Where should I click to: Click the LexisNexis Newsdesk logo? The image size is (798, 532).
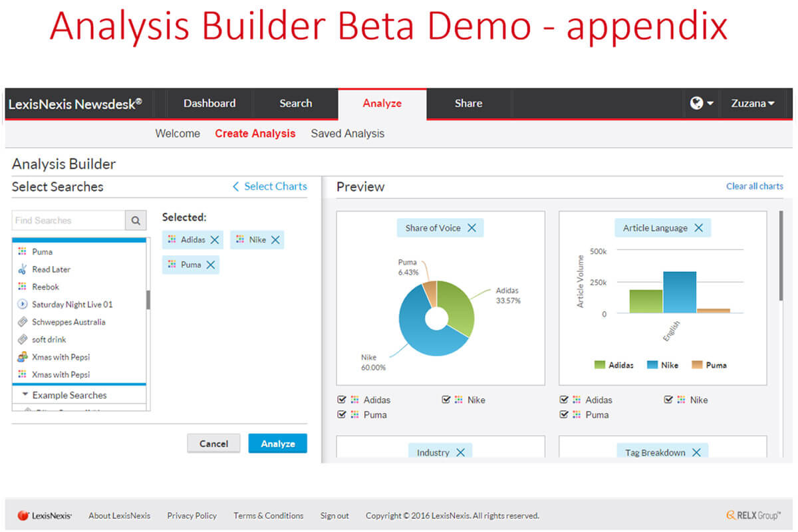(x=75, y=104)
